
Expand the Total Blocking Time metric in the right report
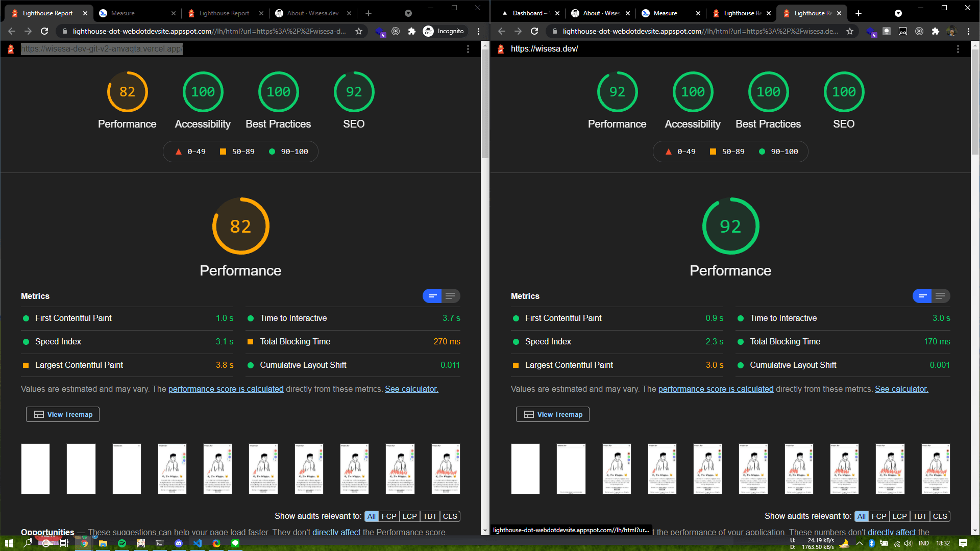(843, 341)
